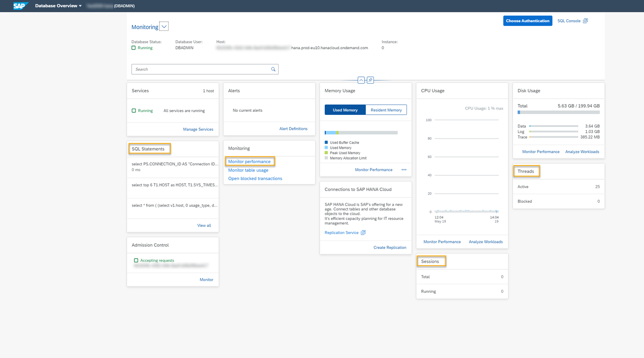644x358 pixels.
Task: Click the memory usage bar
Action: point(361,133)
